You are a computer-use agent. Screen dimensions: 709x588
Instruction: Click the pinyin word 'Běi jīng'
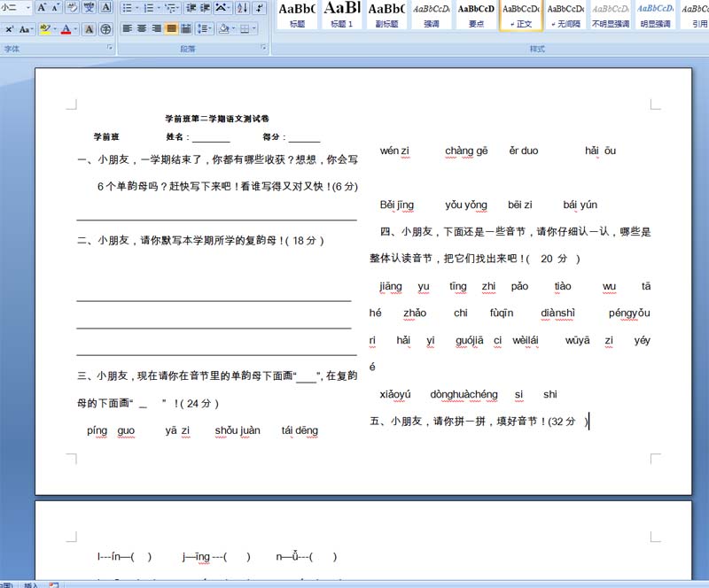point(396,205)
